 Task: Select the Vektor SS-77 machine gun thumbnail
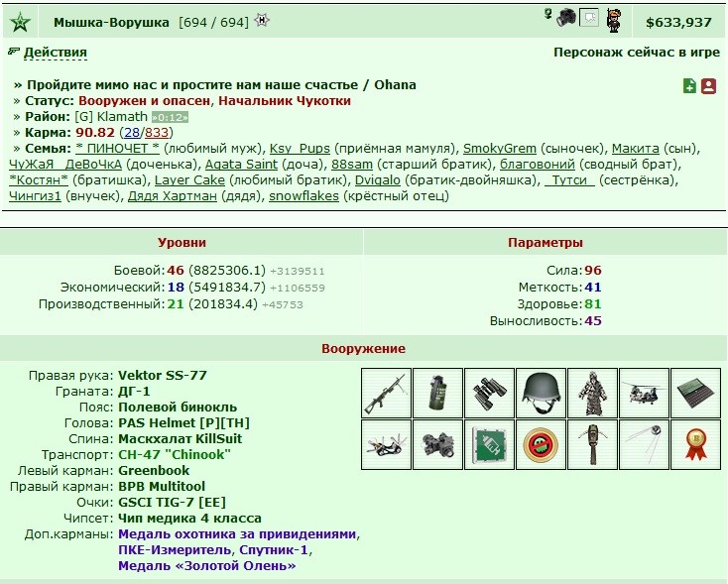tap(386, 393)
